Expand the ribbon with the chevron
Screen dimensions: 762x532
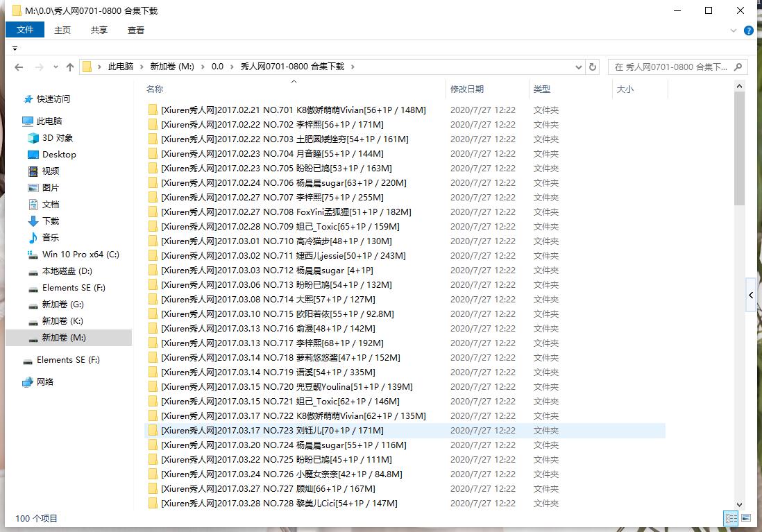tap(734, 31)
